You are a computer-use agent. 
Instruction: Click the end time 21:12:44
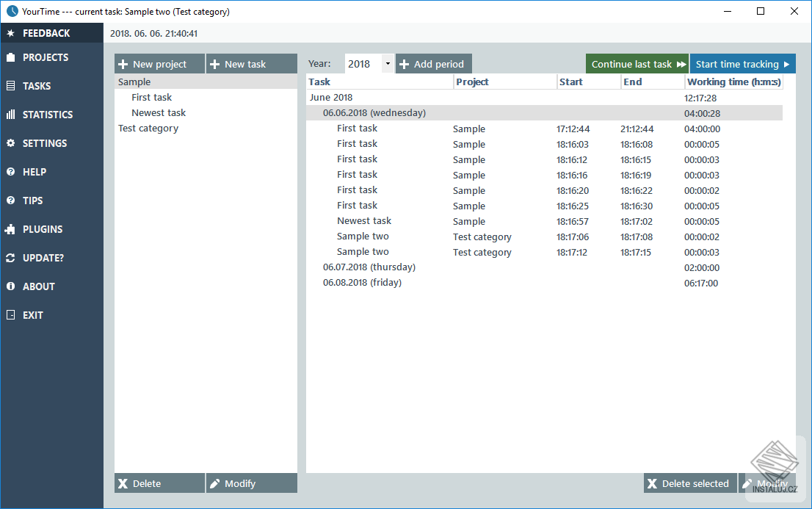coord(637,129)
